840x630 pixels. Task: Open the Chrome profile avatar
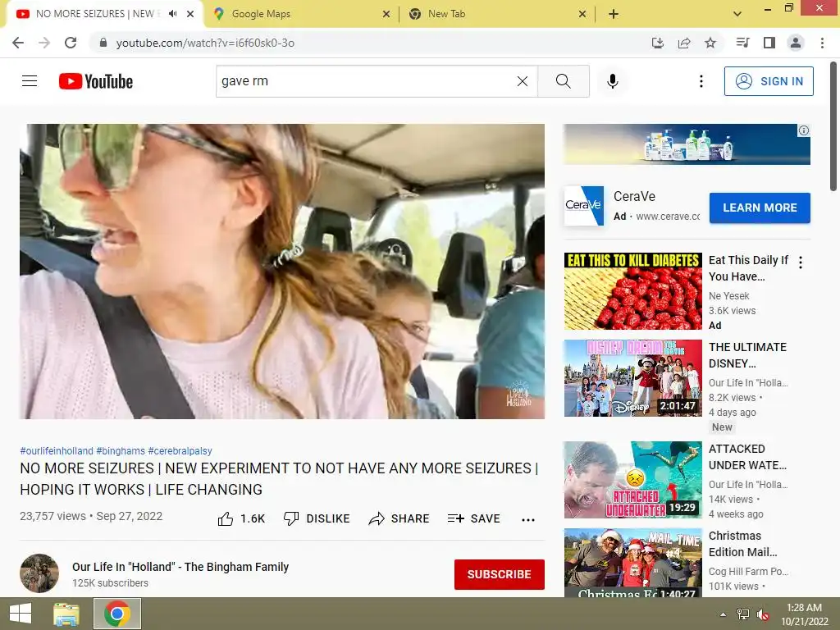(x=796, y=43)
